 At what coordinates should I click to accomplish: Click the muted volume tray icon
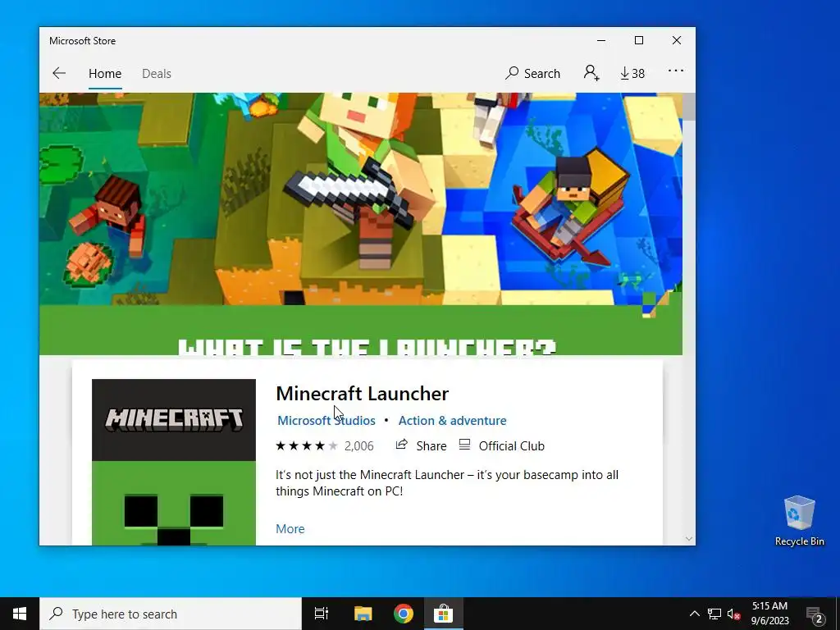click(734, 614)
